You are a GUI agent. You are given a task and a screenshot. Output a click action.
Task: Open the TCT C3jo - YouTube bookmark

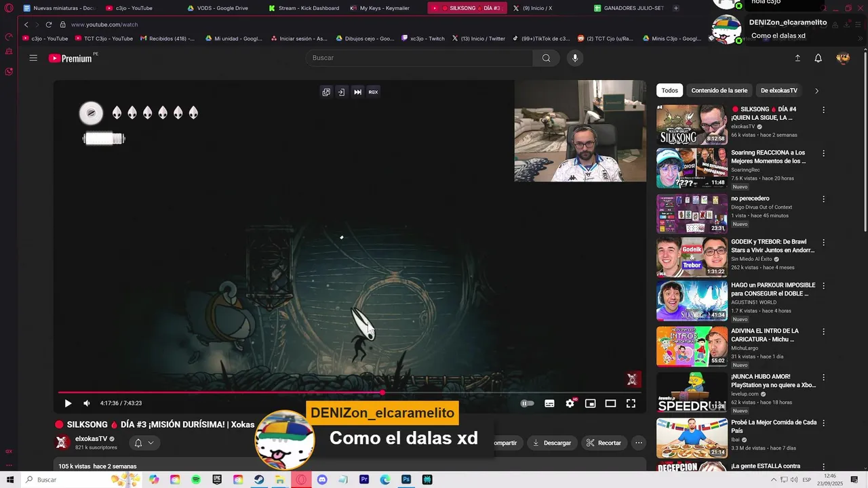point(103,39)
